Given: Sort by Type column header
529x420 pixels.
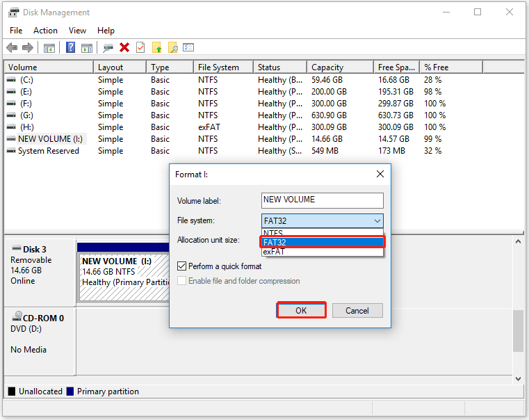Looking at the screenshot, I should [x=170, y=67].
